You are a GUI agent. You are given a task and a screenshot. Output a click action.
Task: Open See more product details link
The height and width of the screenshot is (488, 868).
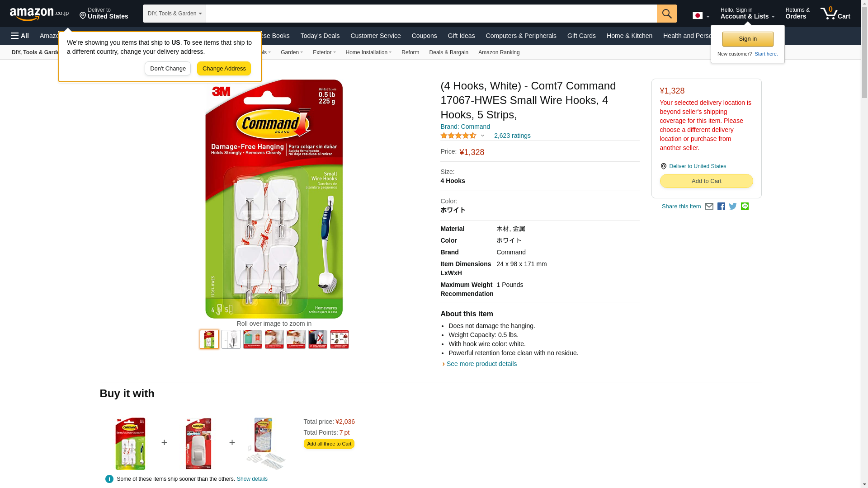click(481, 364)
